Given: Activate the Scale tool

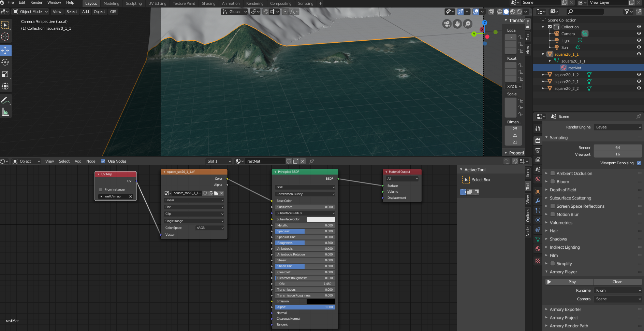Looking at the screenshot, I should tap(5, 74).
